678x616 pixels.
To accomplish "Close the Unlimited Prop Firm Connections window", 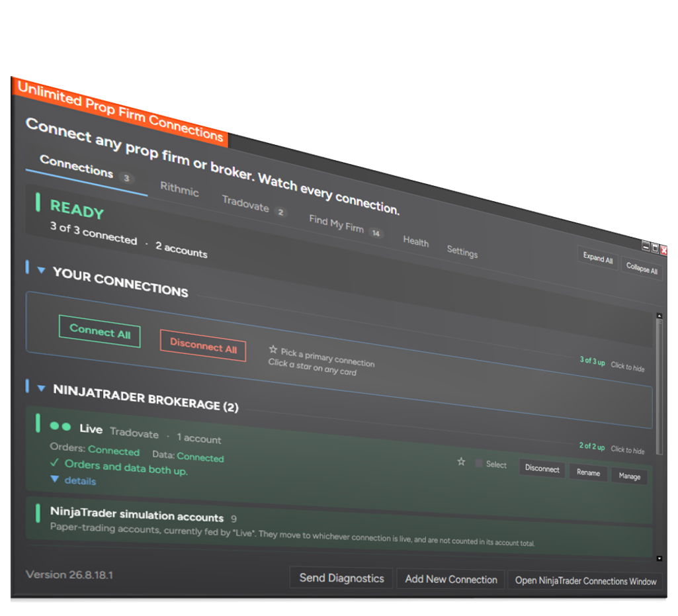I will [x=663, y=251].
